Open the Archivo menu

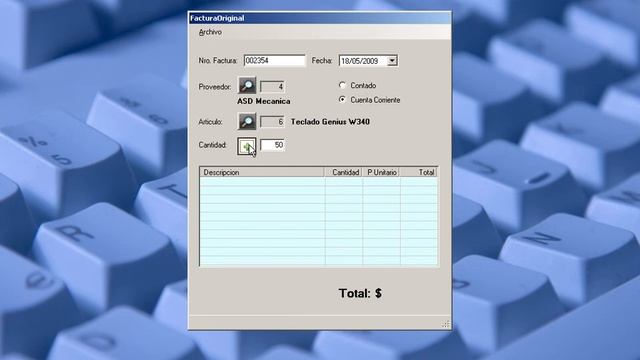[x=210, y=32]
